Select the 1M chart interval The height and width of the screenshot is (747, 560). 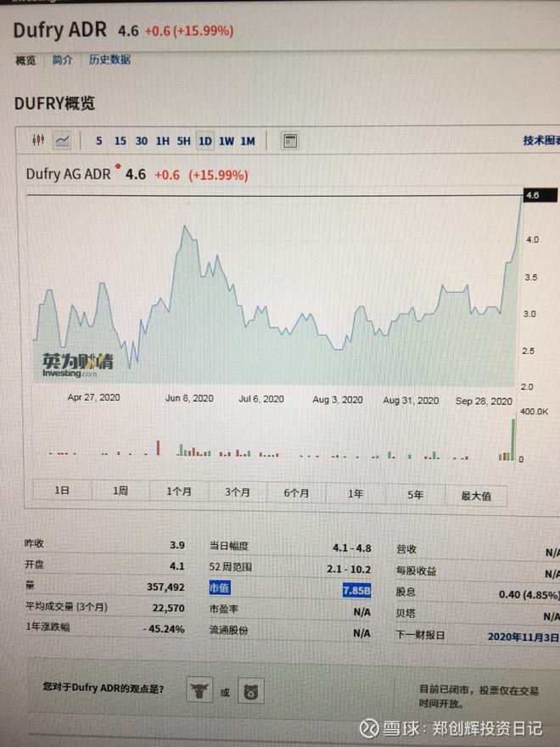point(248,142)
